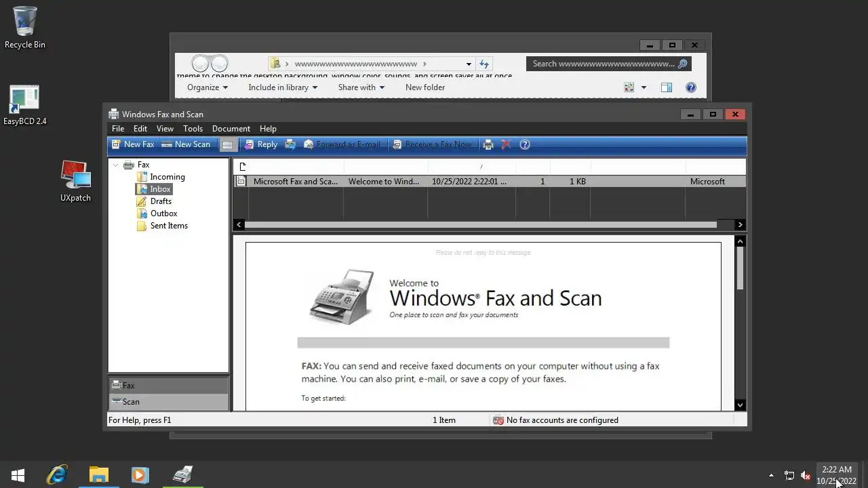Screen dimensions: 868x488
Task: Open Organize dropdown in Explorer window
Action: click(208, 87)
